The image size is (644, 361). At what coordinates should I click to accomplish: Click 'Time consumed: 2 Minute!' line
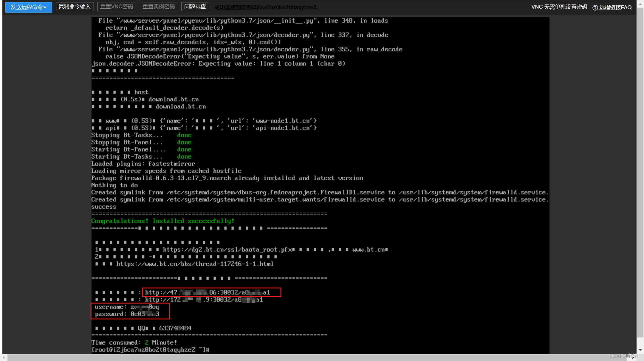click(134, 343)
